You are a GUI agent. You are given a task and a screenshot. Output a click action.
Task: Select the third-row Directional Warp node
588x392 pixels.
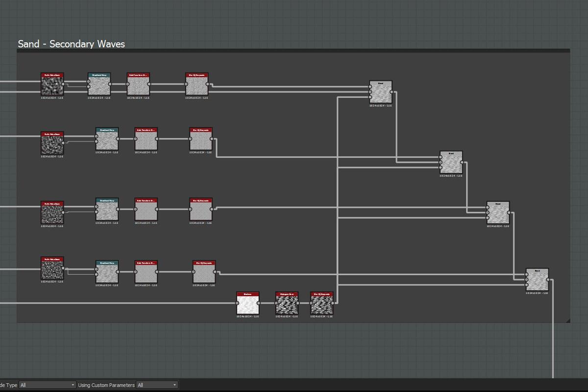pyautogui.click(x=107, y=209)
